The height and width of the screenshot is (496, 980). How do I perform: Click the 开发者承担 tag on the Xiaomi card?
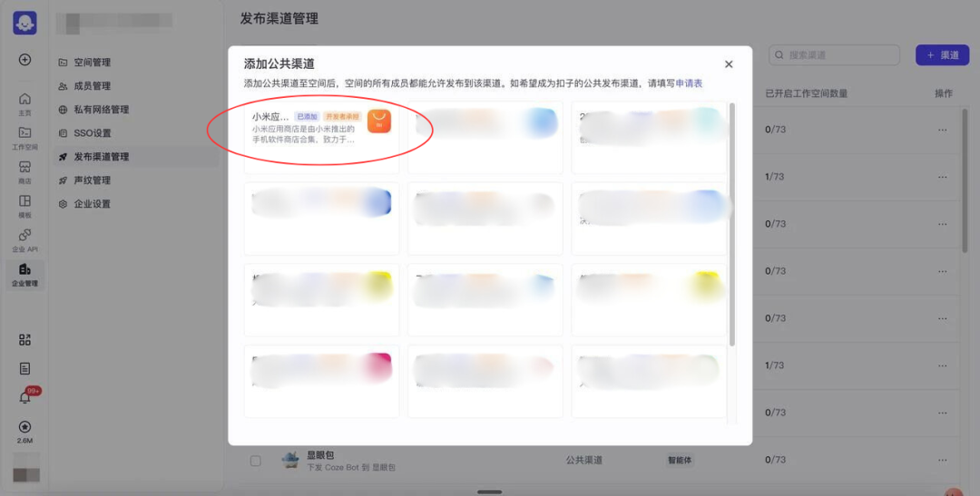pos(342,117)
